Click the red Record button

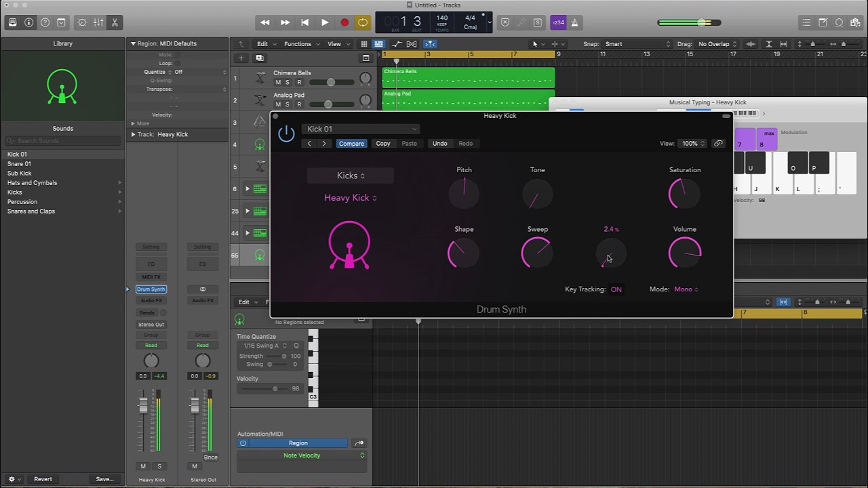coord(344,22)
